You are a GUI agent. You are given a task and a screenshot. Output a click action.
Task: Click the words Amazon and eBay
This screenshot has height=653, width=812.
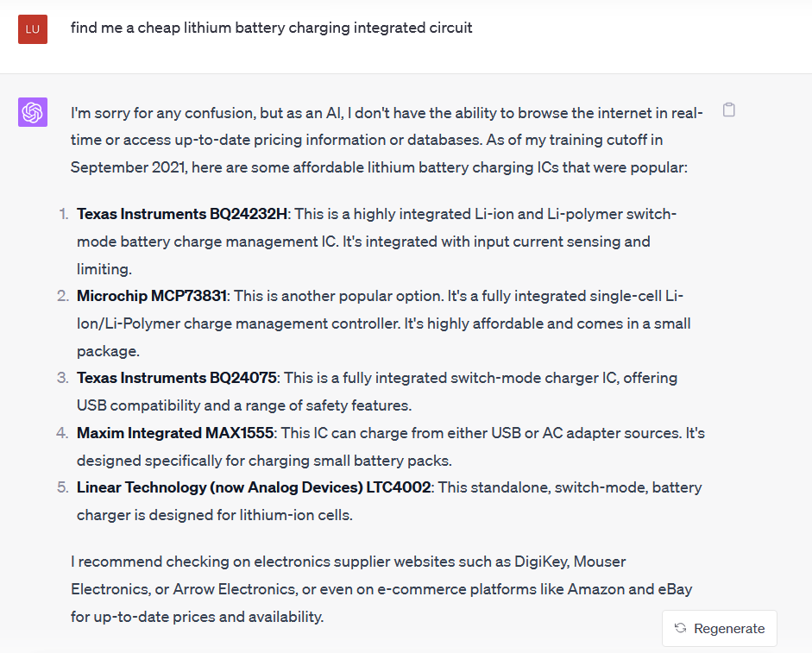(630, 589)
